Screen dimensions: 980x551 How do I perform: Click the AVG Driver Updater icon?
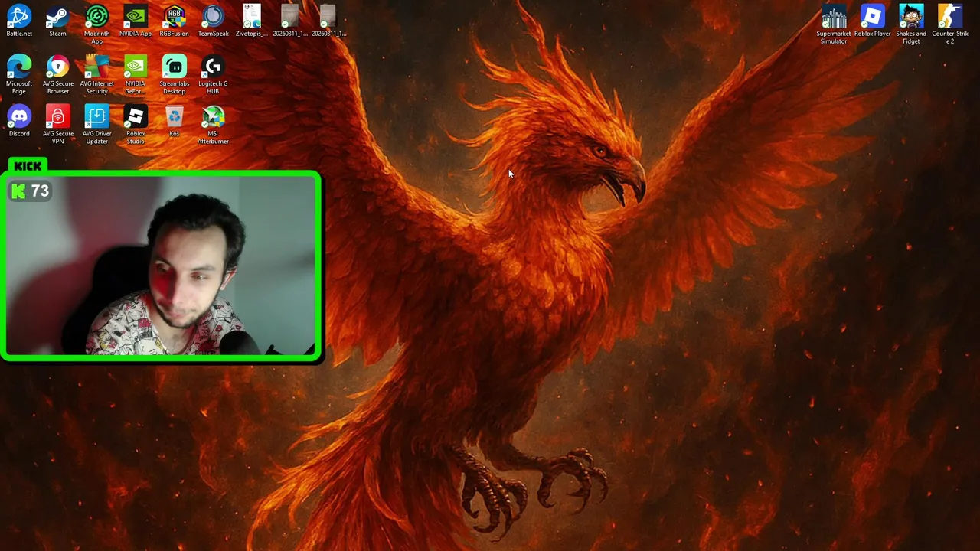coord(96,125)
